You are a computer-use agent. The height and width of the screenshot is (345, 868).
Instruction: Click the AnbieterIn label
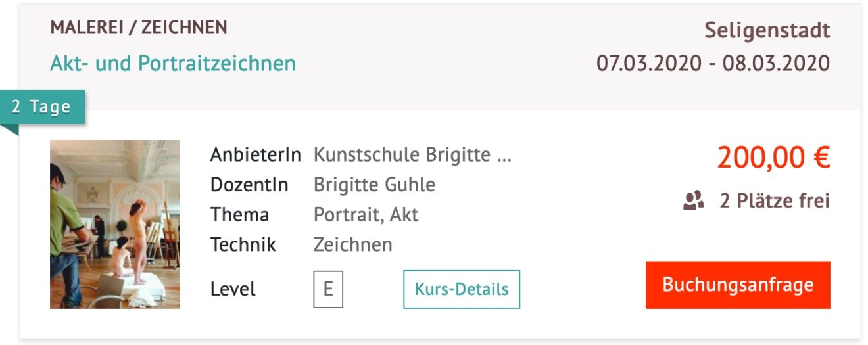click(x=255, y=155)
